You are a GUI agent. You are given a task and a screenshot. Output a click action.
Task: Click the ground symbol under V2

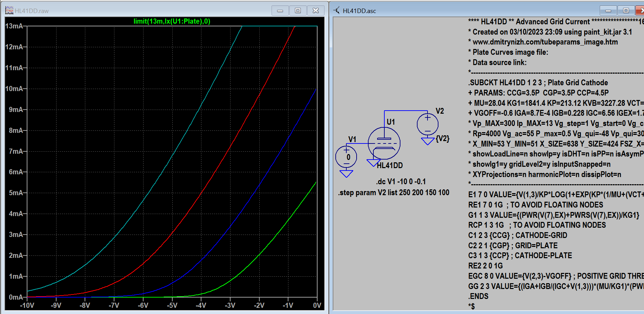point(428,141)
